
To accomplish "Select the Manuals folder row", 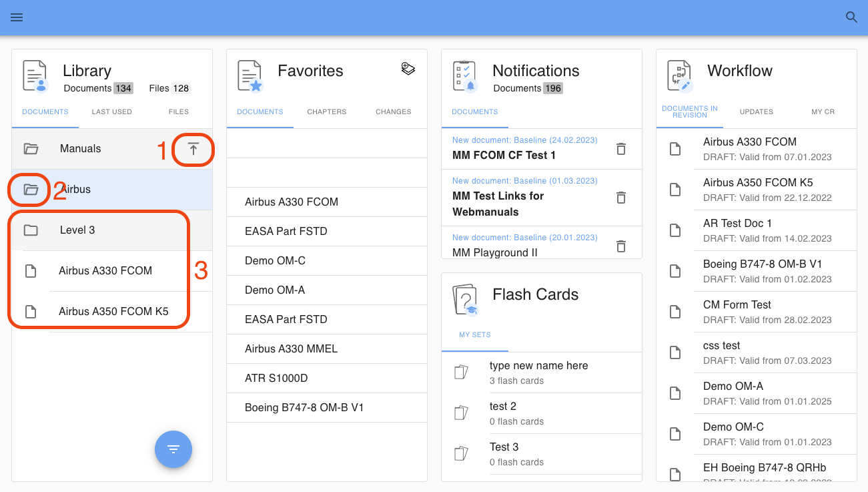I will [x=112, y=149].
